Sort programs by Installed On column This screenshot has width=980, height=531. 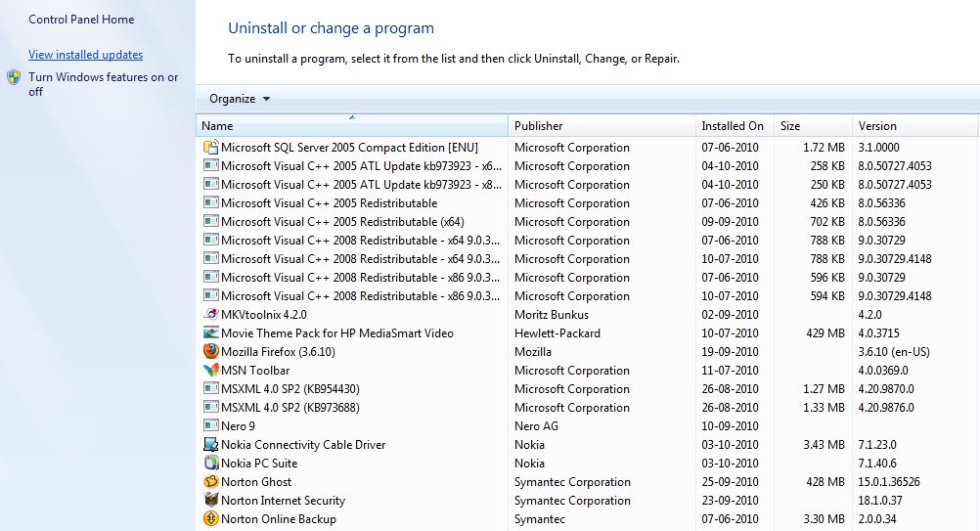734,126
